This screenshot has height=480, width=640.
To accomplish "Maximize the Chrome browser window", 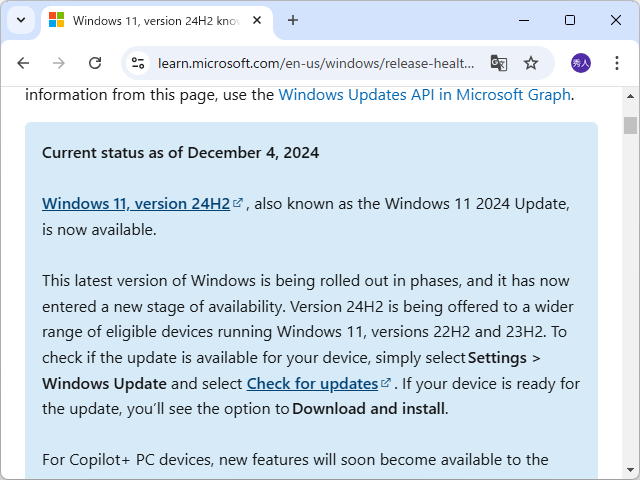I will pos(570,20).
